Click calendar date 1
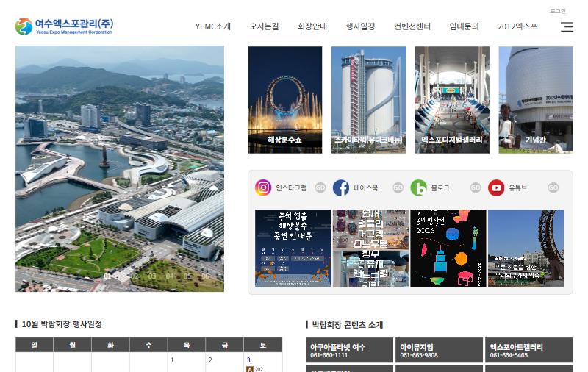The width and height of the screenshot is (588, 372). coord(172,360)
